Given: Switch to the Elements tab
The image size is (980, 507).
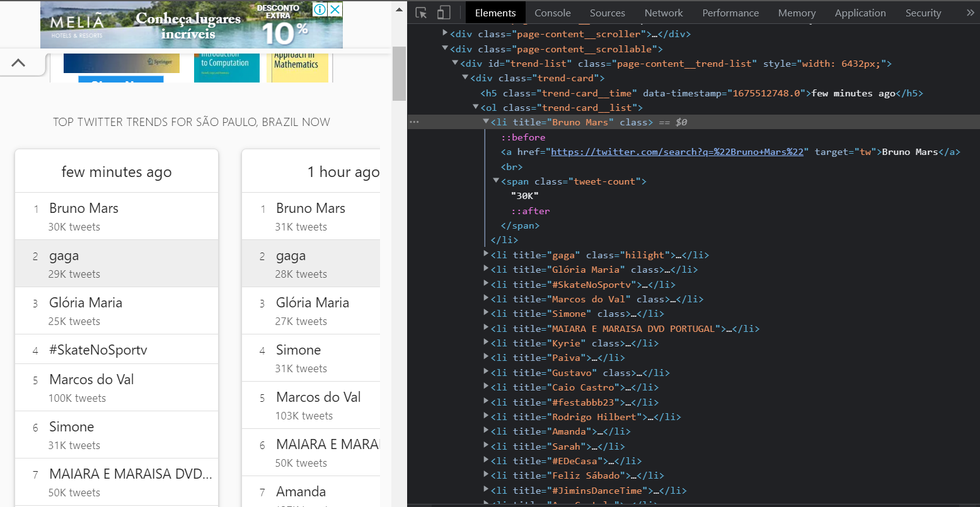Looking at the screenshot, I should pos(495,13).
